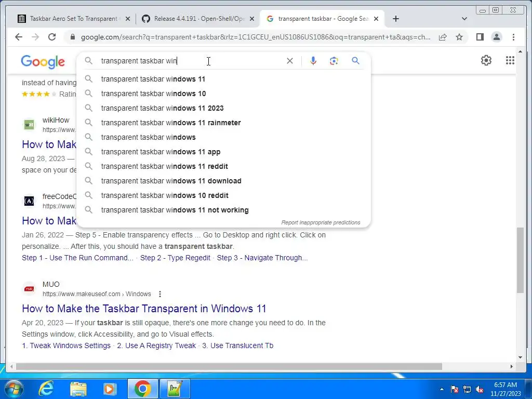Switch to Release 4.4.191 Open-Shell tab
The width and height of the screenshot is (532, 399).
[x=198, y=19]
